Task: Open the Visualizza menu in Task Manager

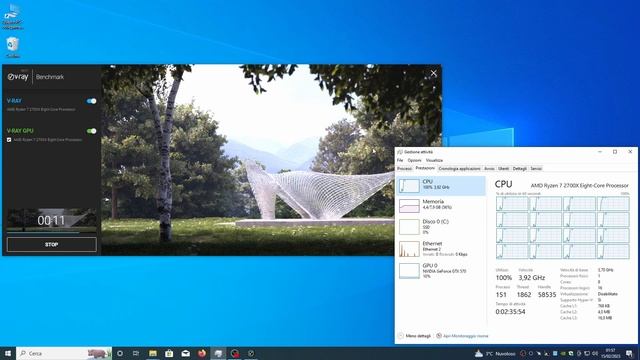Action: click(434, 160)
